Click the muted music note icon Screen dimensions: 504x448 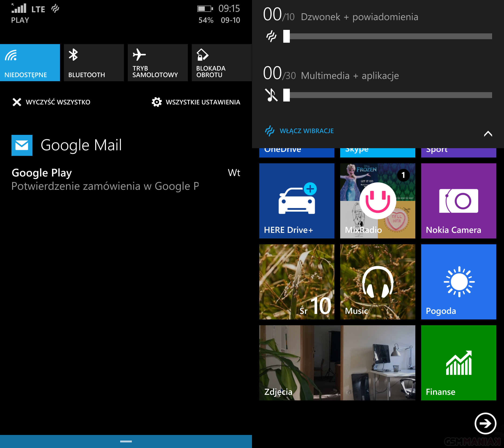(x=271, y=95)
